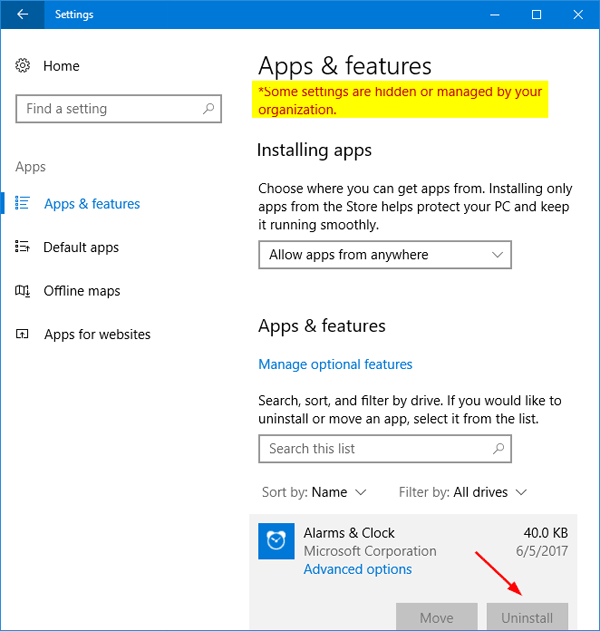Click the Default apps sidebar icon
The width and height of the screenshot is (600, 631).
23,247
